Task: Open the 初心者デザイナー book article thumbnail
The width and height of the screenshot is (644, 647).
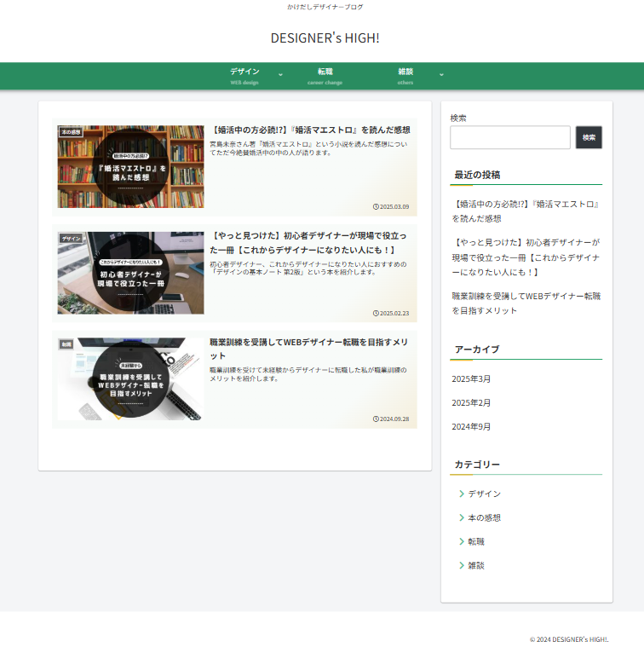Action: (x=131, y=273)
